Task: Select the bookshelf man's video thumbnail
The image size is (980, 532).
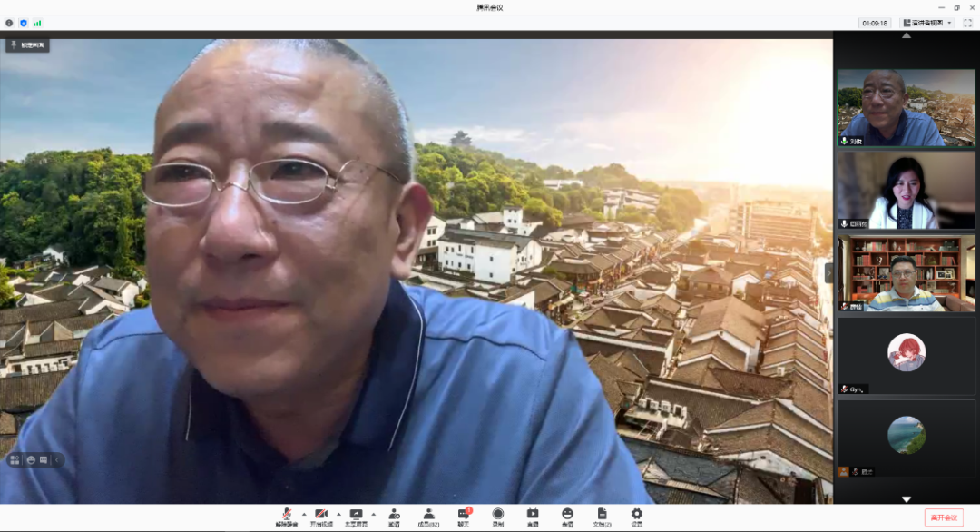Action: point(906,273)
